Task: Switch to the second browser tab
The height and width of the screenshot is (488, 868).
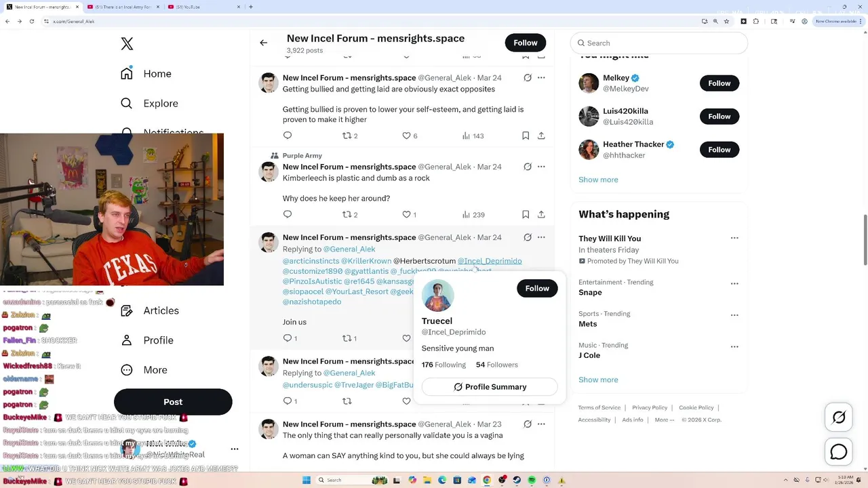Action: click(123, 7)
